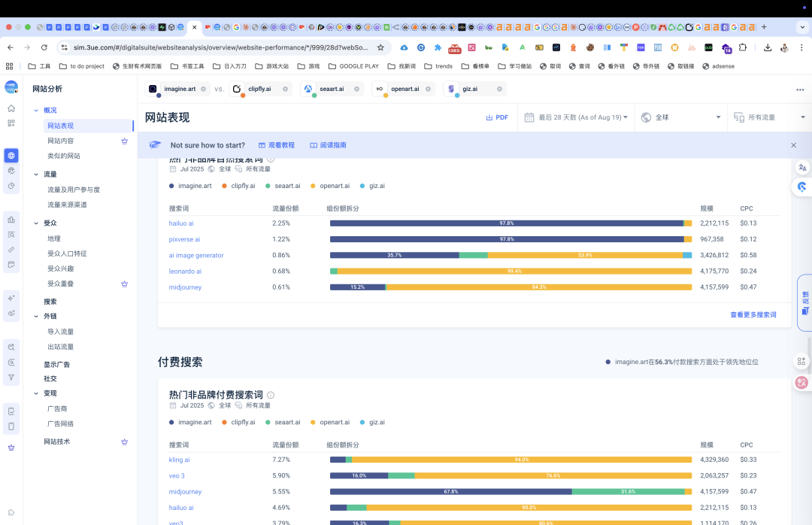
Task: Click the translate icon on right edge
Action: [x=802, y=168]
